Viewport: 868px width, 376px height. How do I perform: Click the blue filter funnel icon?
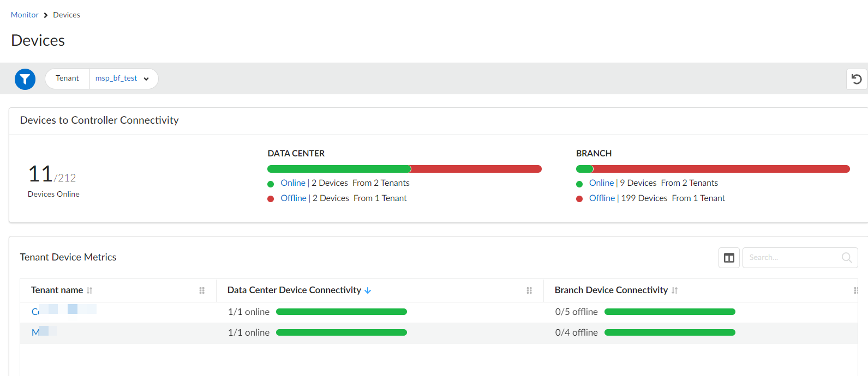point(25,79)
